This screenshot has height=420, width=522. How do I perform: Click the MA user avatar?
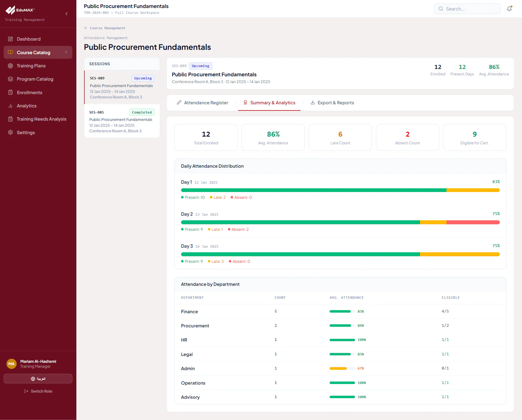point(11,364)
